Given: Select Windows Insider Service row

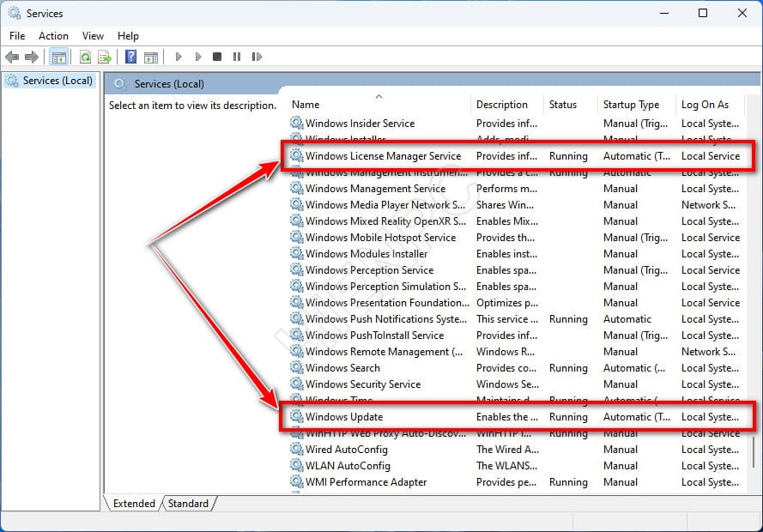Looking at the screenshot, I should [516, 124].
